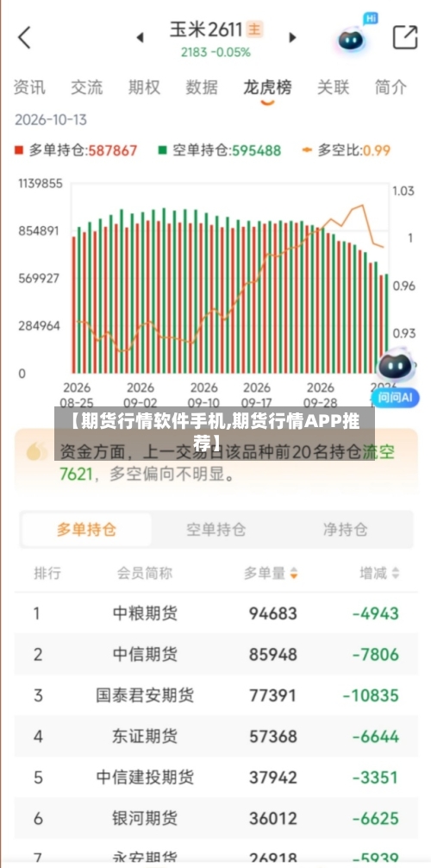This screenshot has width=431, height=868.
Task: Go to previous contract with left triangle
Action: point(140,38)
